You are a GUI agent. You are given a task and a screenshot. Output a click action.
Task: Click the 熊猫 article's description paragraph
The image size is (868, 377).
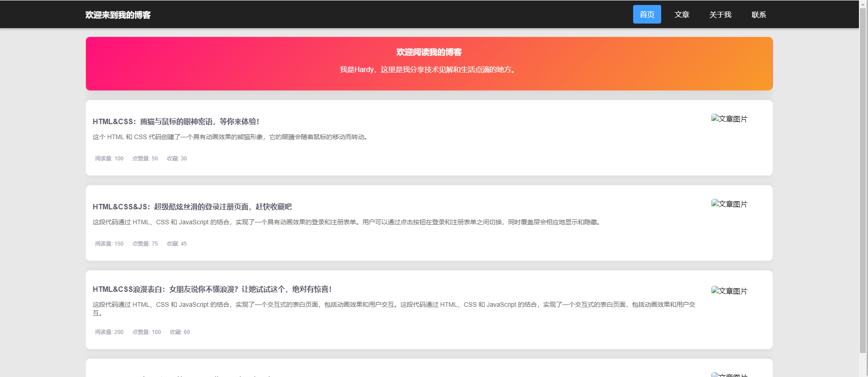(x=231, y=137)
